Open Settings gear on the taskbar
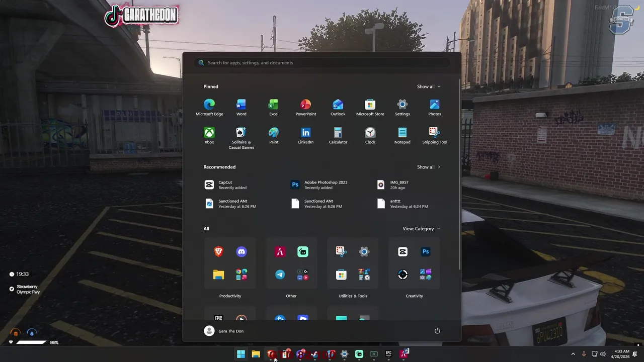 point(344,354)
